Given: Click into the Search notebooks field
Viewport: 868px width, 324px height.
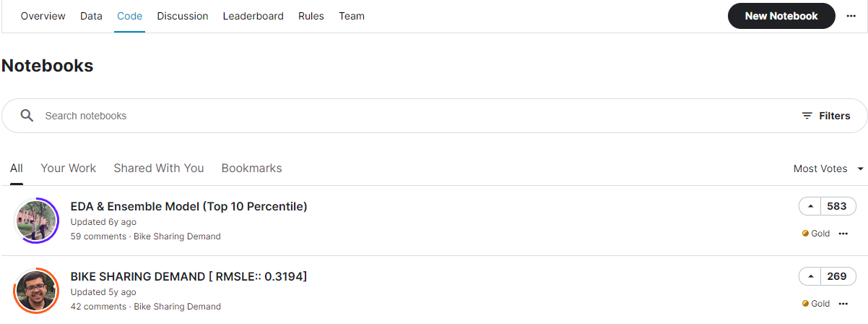Looking at the screenshot, I should coord(419,116).
